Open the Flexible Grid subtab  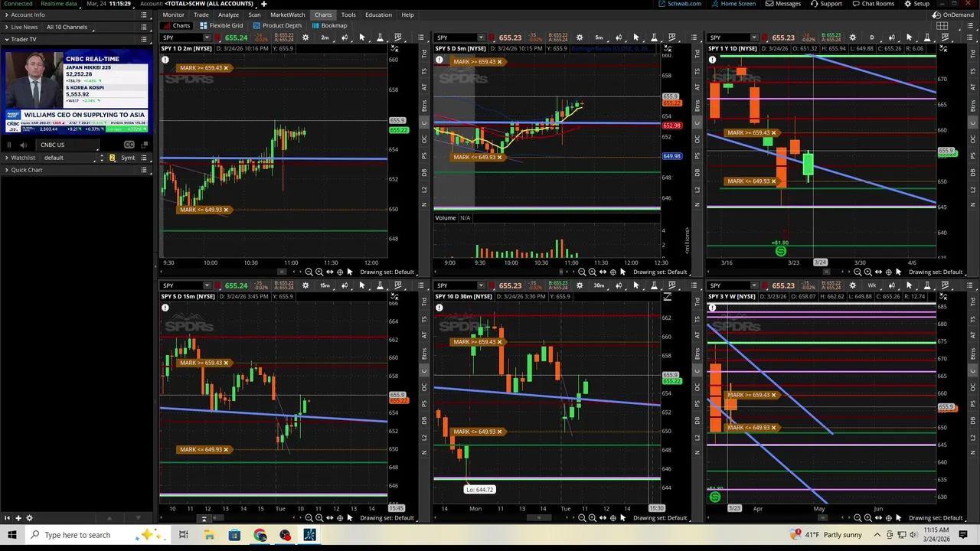[222, 25]
